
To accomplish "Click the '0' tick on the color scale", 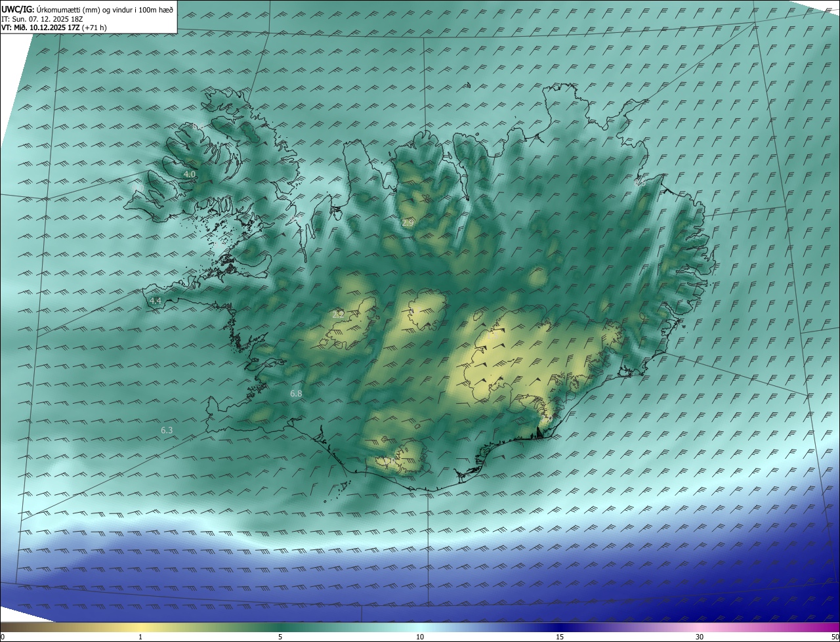I will pos(3,637).
